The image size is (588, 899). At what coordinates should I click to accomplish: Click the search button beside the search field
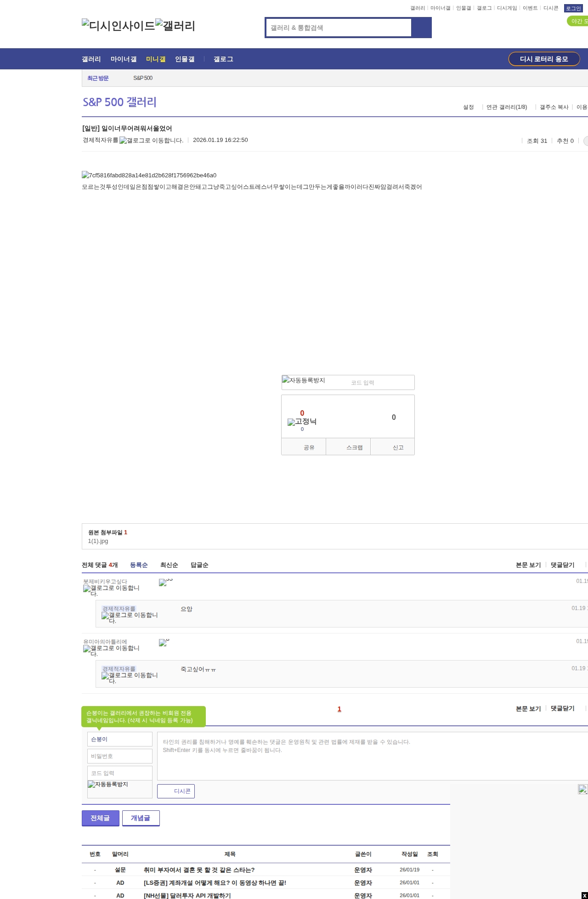tap(421, 28)
